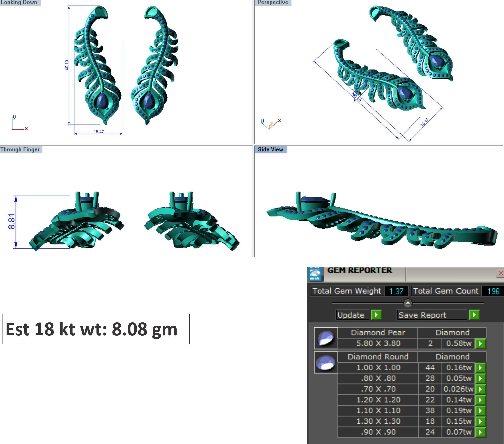Click the 1.30 X 1.30 size cell
504x444 pixels.
click(x=378, y=421)
